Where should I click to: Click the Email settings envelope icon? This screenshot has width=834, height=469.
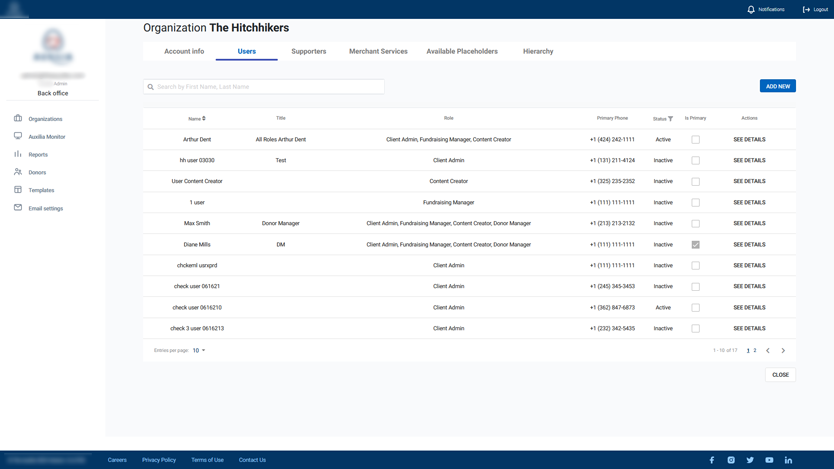click(x=18, y=208)
